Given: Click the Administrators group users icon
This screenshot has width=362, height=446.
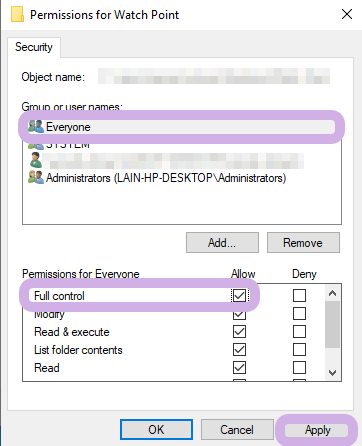Looking at the screenshot, I should (x=36, y=177).
